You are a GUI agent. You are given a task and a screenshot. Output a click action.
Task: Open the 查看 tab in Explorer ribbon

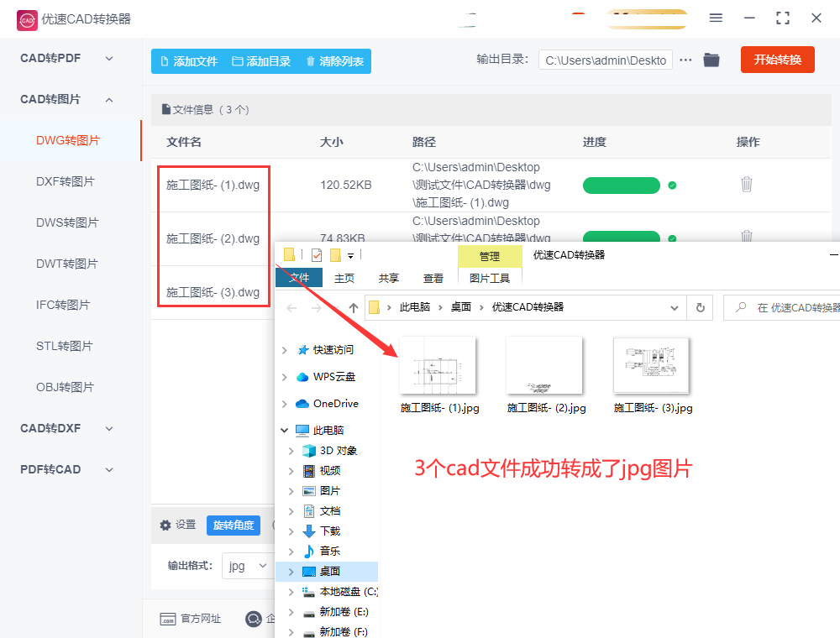coord(433,279)
